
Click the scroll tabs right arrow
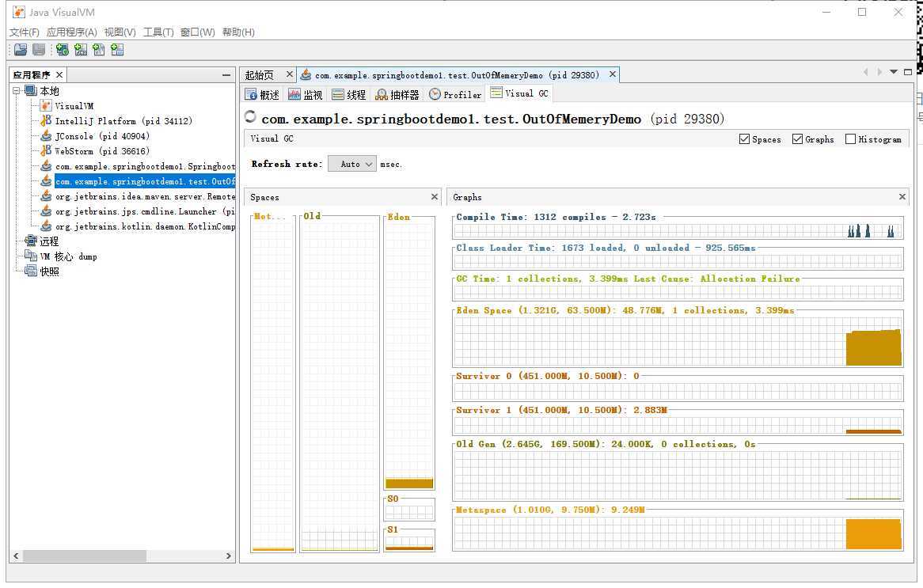pos(879,72)
